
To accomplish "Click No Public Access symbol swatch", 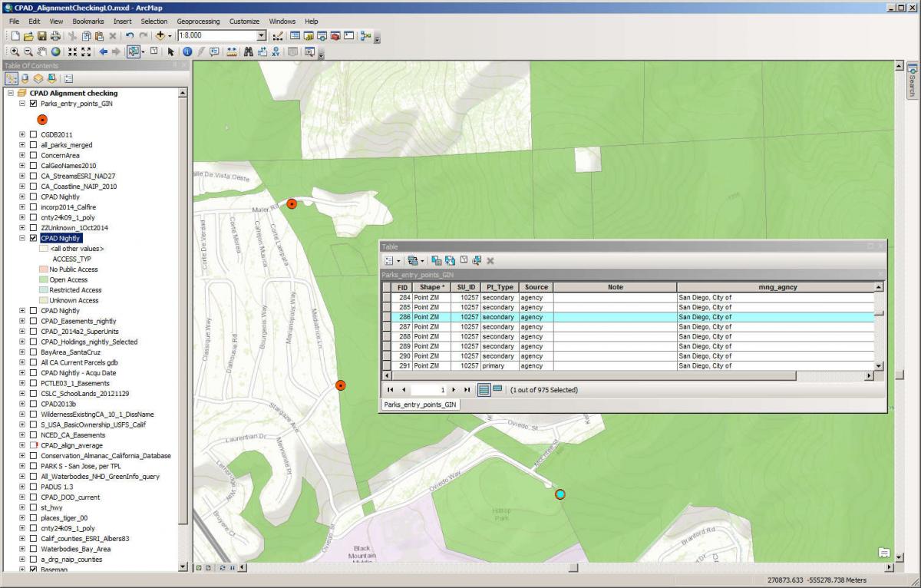I will 43,269.
